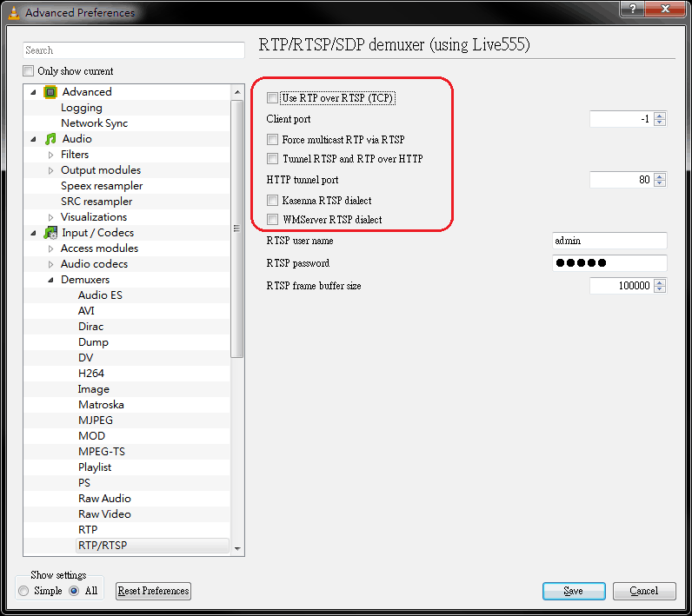The height and width of the screenshot is (616, 692).
Task: Select the All settings radio button
Action: coord(74,591)
